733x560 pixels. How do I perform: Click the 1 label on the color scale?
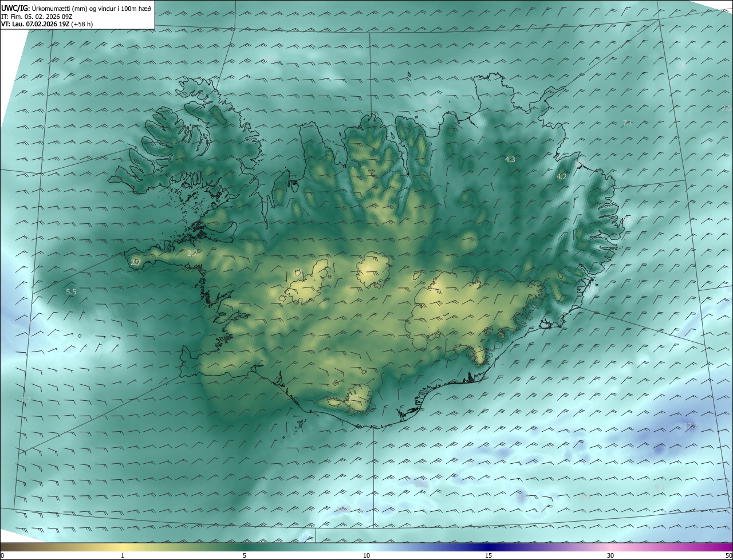(x=123, y=555)
